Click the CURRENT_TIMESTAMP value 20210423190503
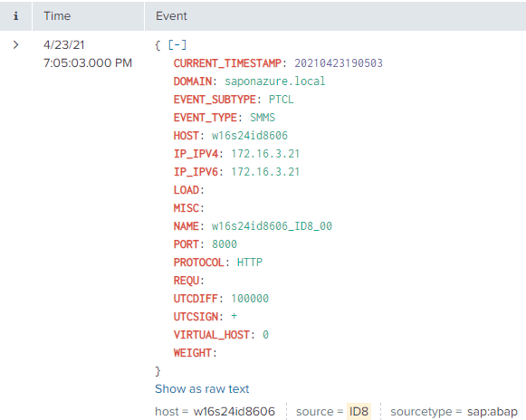The height and width of the screenshot is (420, 526). pos(339,63)
